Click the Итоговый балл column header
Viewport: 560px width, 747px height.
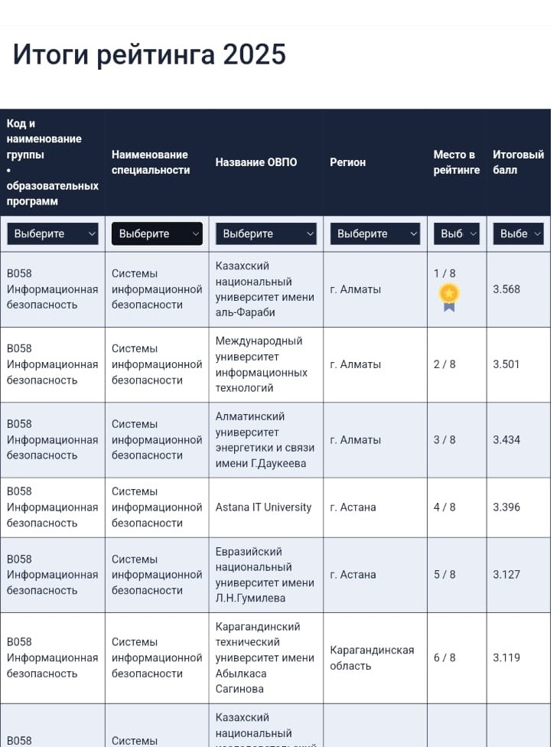(518, 162)
